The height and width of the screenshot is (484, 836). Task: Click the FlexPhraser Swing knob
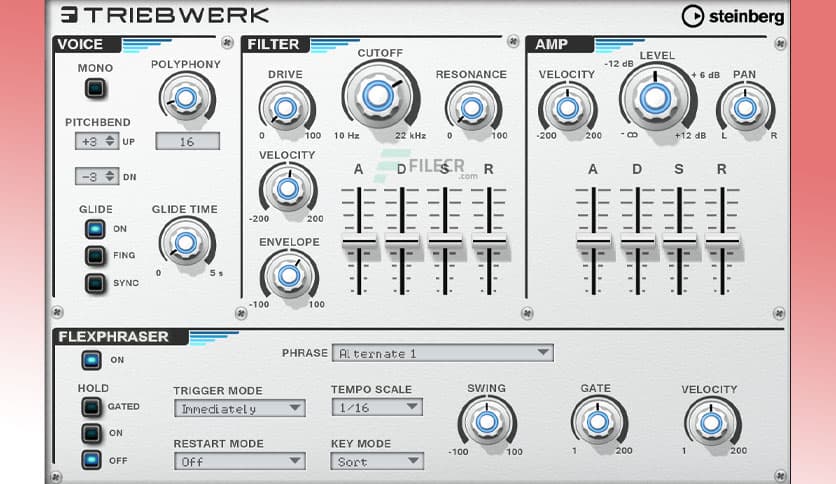tap(487, 422)
